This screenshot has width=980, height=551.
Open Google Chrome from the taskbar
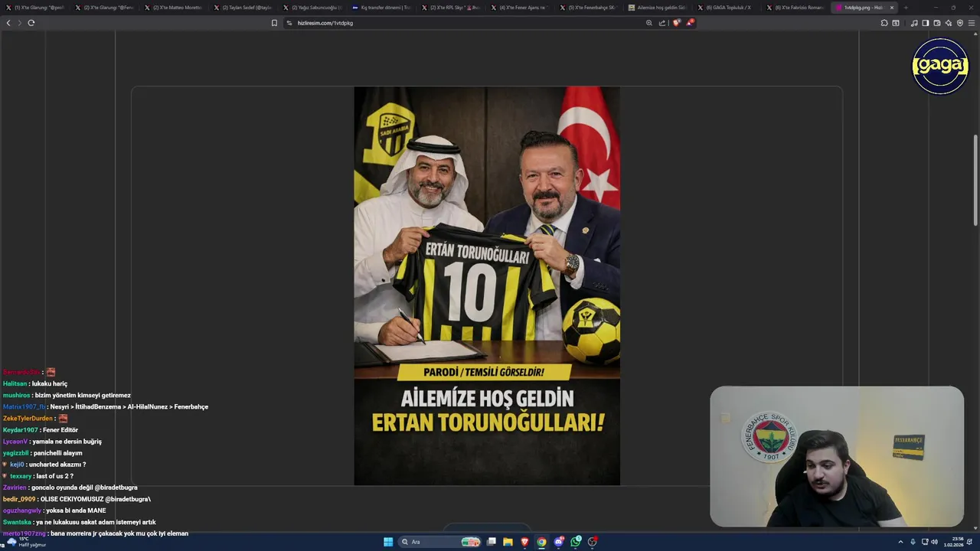pos(542,542)
